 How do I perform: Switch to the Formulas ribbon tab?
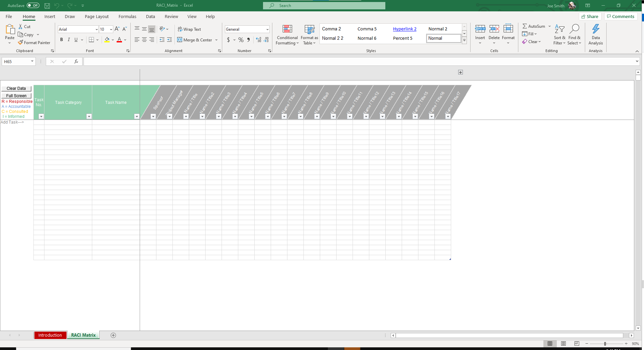127,17
